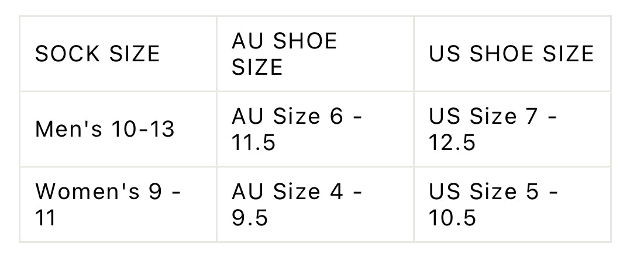The width and height of the screenshot is (644, 268).
Task: Select the "9.5" value in women's AU size
Action: click(250, 218)
